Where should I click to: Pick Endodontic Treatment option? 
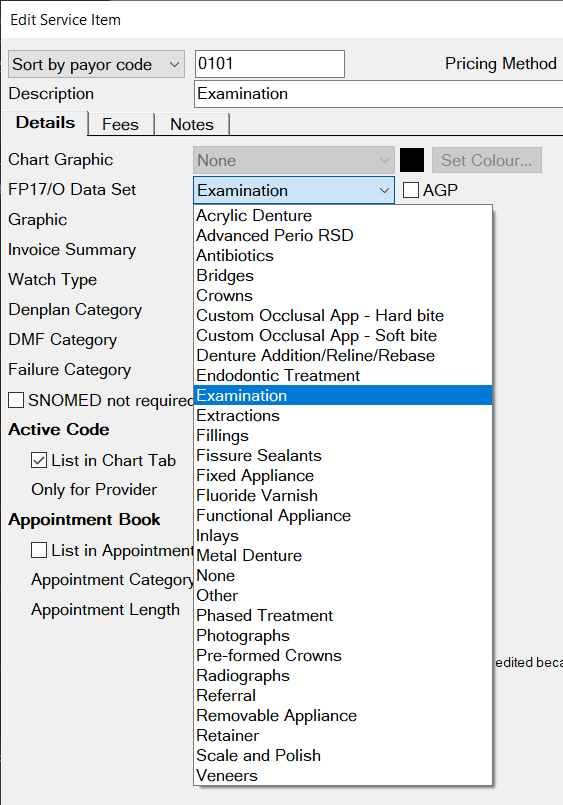pos(343,375)
